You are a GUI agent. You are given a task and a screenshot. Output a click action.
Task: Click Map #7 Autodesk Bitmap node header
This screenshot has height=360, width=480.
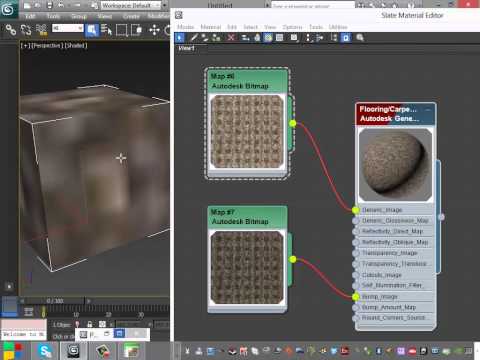[247, 217]
